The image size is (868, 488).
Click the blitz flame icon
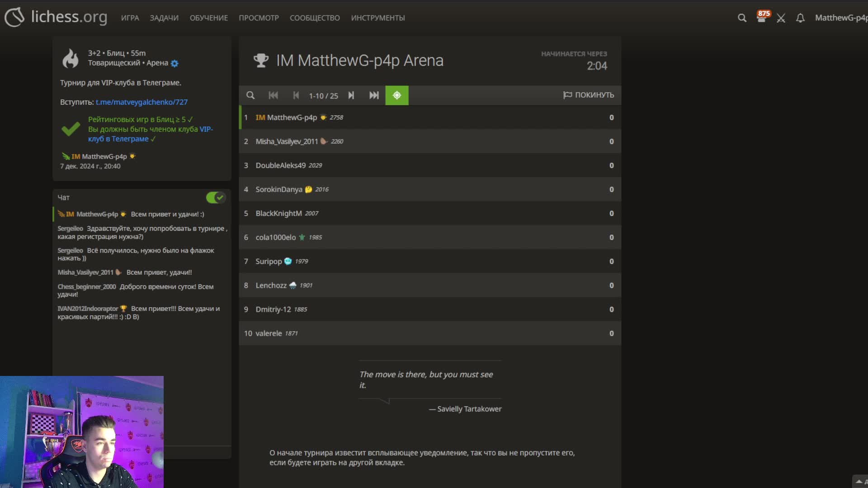tap(71, 58)
